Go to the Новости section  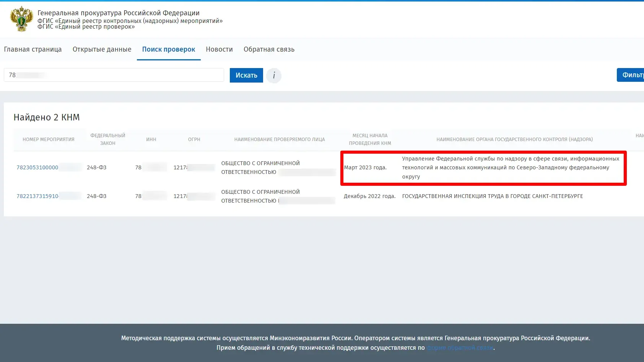219,49
